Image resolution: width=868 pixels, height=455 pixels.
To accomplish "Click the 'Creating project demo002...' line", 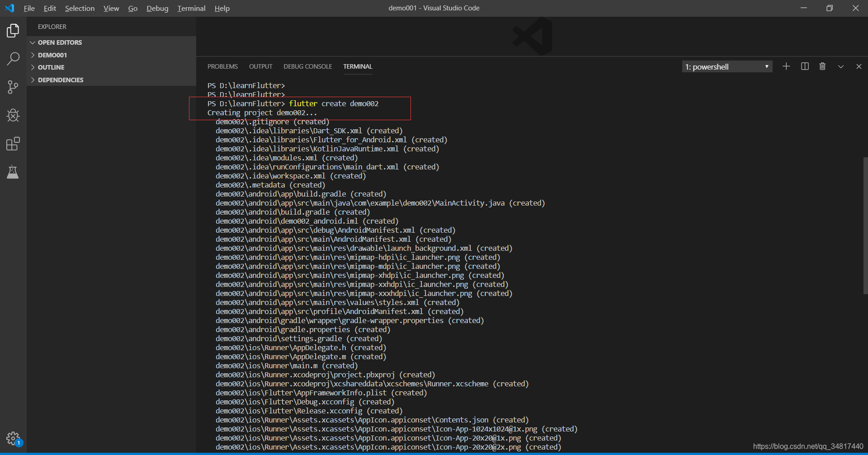I will [x=262, y=113].
